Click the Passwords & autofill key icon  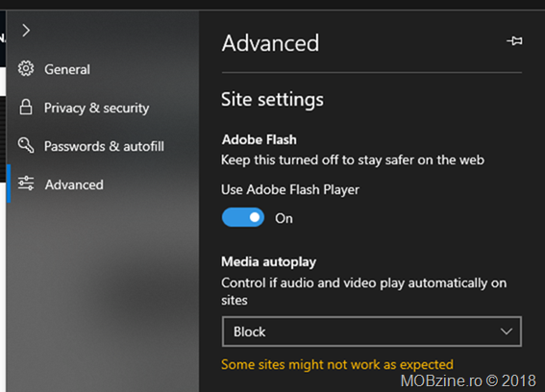coord(26,145)
